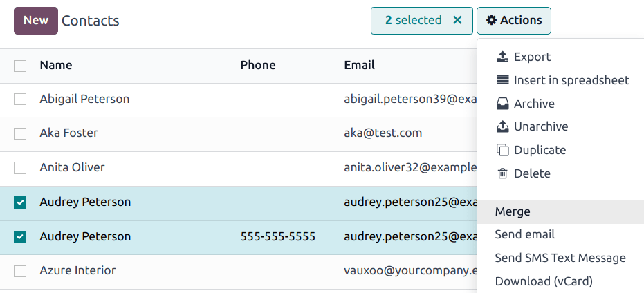
Task: Click the Insert in spreadsheet icon
Action: tap(503, 80)
